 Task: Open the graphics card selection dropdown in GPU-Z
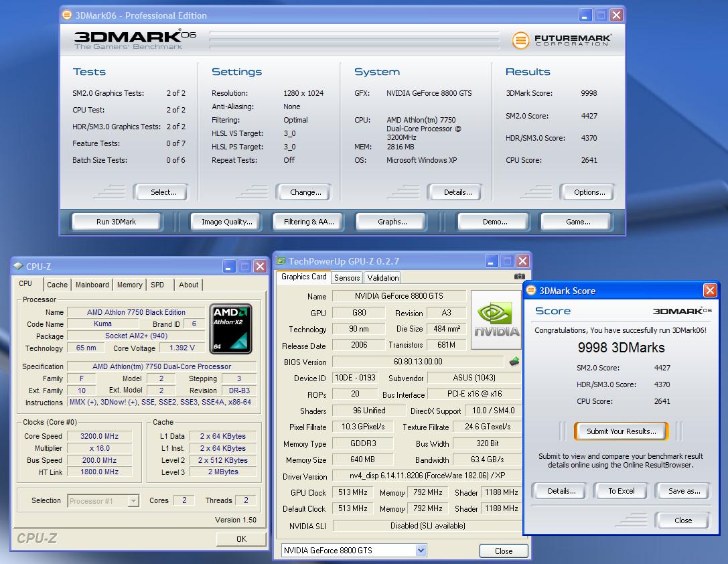pyautogui.click(x=421, y=551)
